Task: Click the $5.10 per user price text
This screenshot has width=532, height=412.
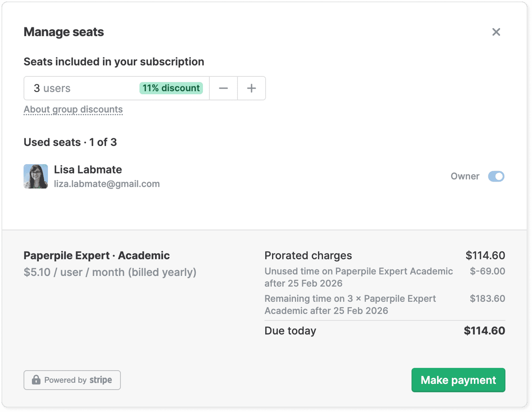Action: click(x=110, y=272)
